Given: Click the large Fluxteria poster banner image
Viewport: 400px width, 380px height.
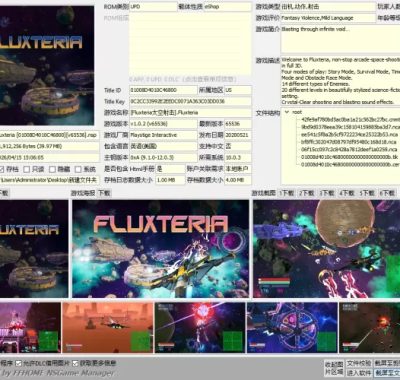Looking at the screenshot, I should (x=160, y=249).
